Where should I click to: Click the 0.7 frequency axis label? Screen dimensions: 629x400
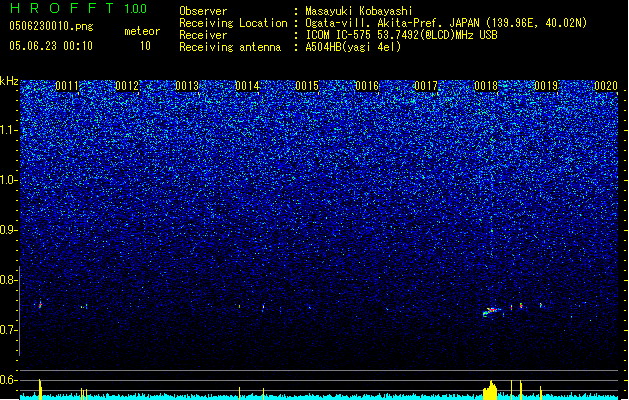[9, 330]
